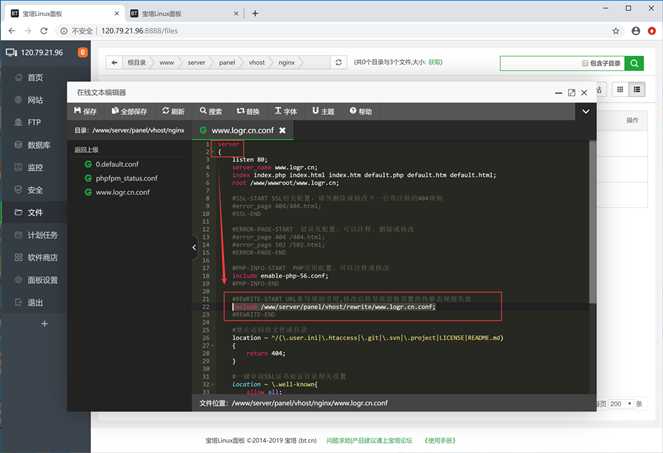Screen dimensions: 663x453
Task: Open the browser profile icon
Action: coord(636,31)
